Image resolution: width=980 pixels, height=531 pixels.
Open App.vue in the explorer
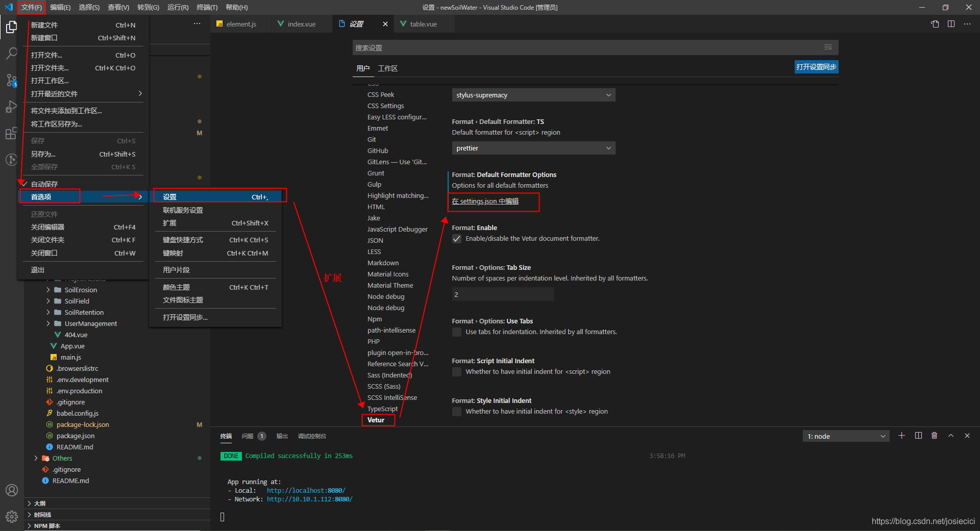coord(72,346)
